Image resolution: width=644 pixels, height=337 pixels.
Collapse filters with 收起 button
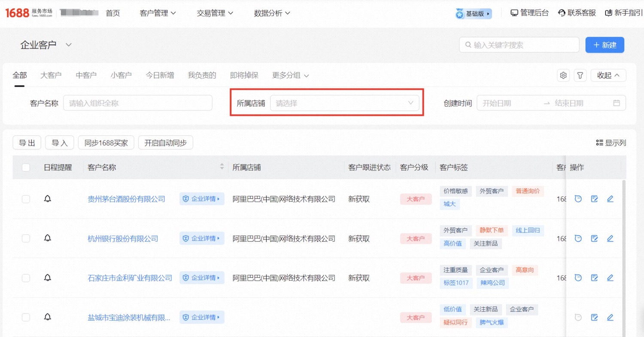(608, 76)
